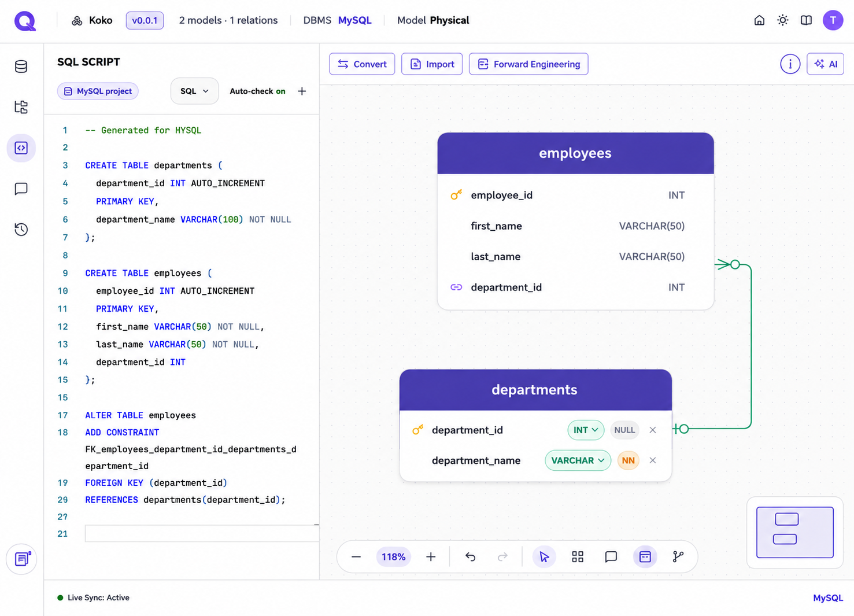The width and height of the screenshot is (854, 616).
Task: Select the MySQL project tab chip
Action: coord(98,91)
